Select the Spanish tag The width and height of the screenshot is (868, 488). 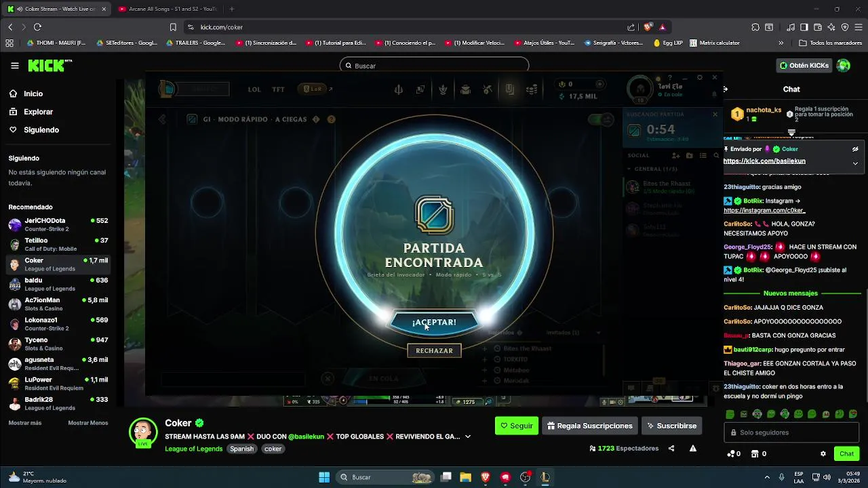coord(241,449)
